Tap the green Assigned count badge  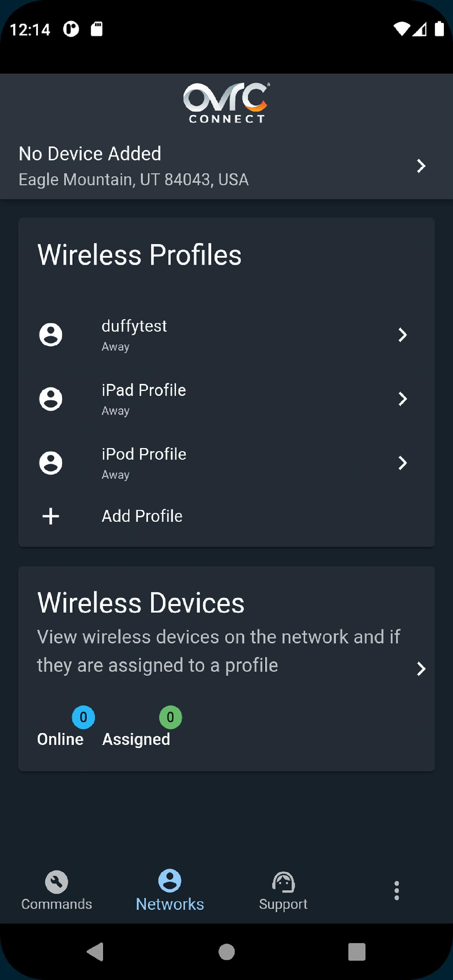click(170, 717)
